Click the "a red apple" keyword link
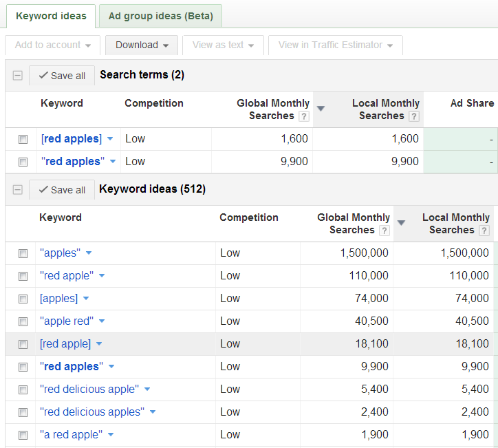 coord(71,435)
